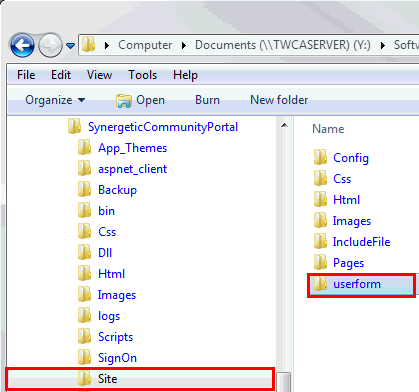Select Computer in the address breadcrumb
419x392 pixels.
(x=145, y=45)
